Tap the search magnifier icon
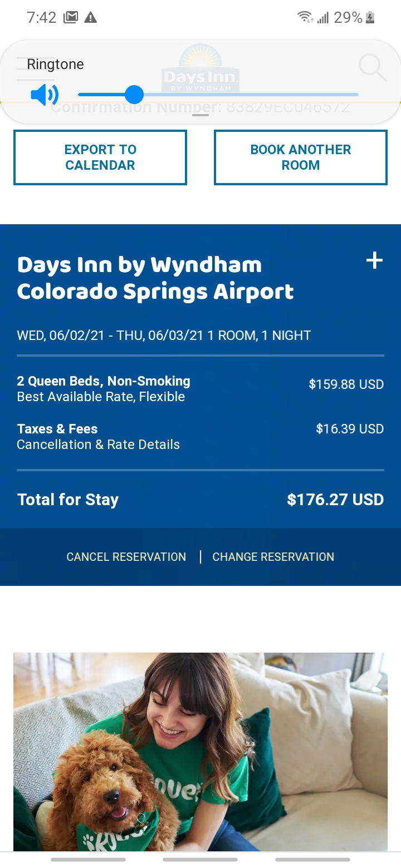The image size is (401, 868). [372, 68]
